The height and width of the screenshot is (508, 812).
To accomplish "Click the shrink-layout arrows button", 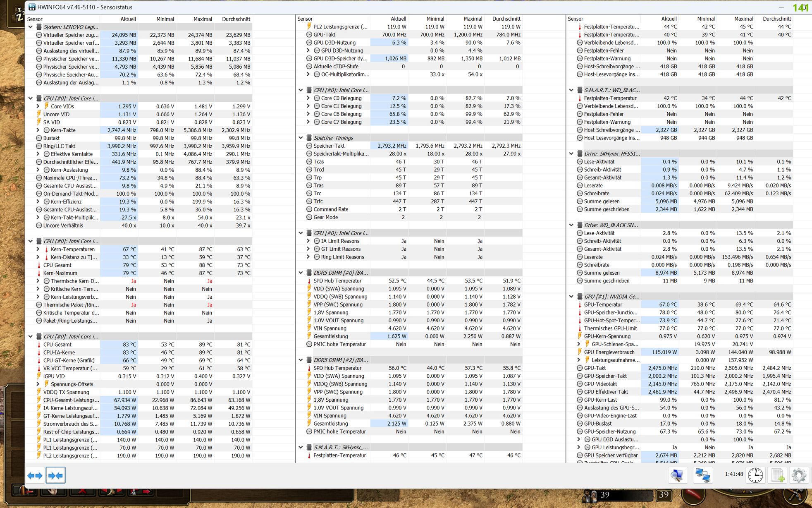I will [56, 475].
